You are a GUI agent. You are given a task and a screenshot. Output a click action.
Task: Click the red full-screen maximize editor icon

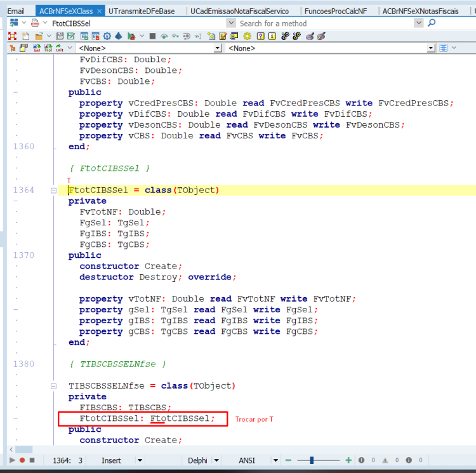(13, 36)
